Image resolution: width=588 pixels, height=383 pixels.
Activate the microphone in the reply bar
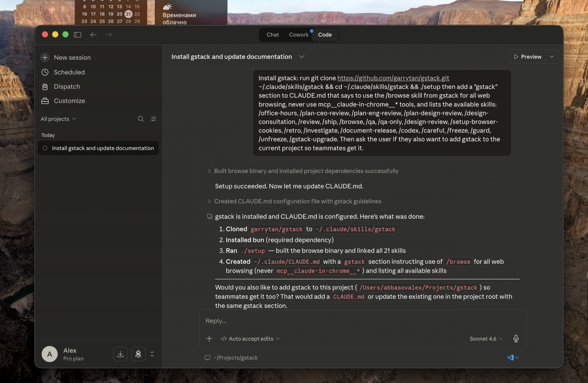coord(516,338)
